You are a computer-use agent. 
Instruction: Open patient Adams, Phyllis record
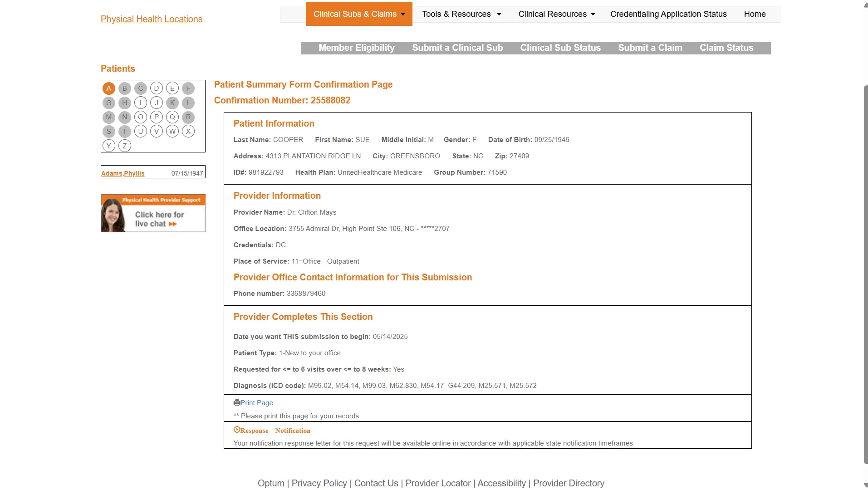[x=123, y=173]
